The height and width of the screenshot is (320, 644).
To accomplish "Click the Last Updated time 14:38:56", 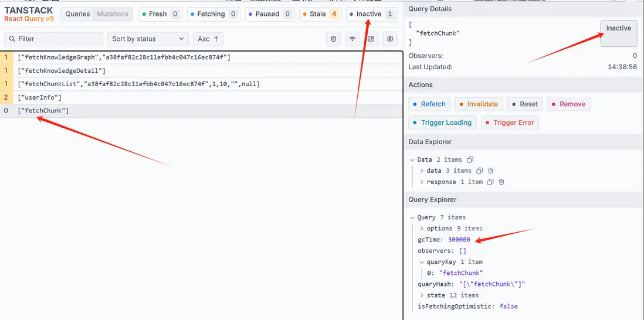I will 622,67.
